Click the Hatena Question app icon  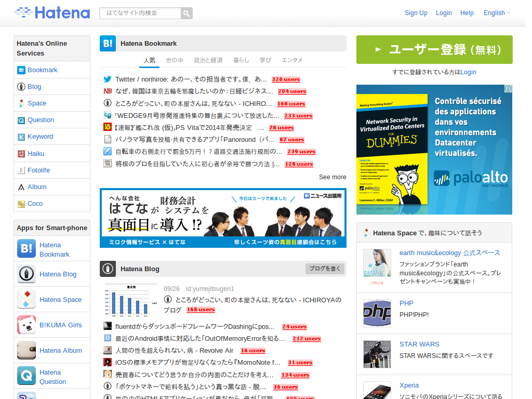[x=26, y=376]
